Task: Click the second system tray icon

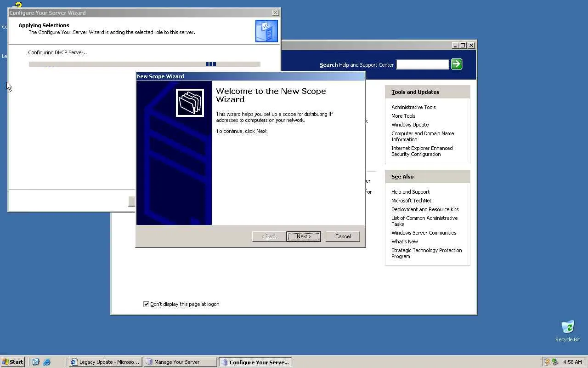Action: pos(555,362)
